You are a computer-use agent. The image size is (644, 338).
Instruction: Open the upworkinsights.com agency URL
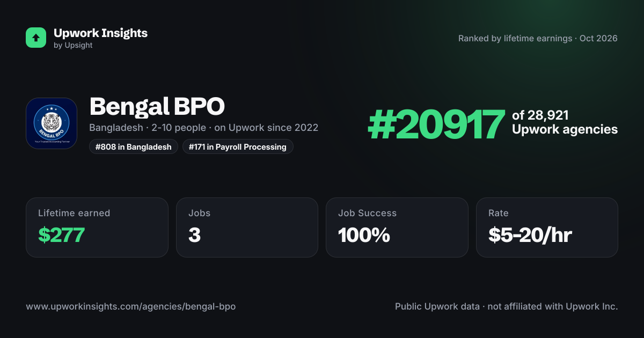coord(131,306)
